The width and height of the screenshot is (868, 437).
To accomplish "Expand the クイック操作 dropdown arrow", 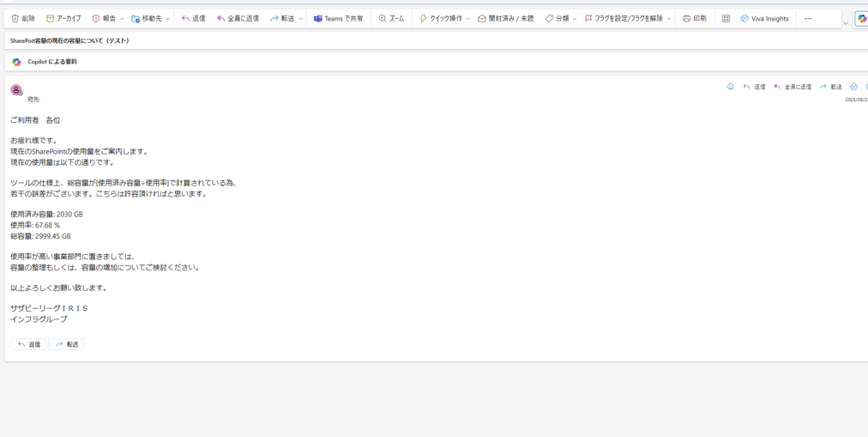I will (468, 19).
